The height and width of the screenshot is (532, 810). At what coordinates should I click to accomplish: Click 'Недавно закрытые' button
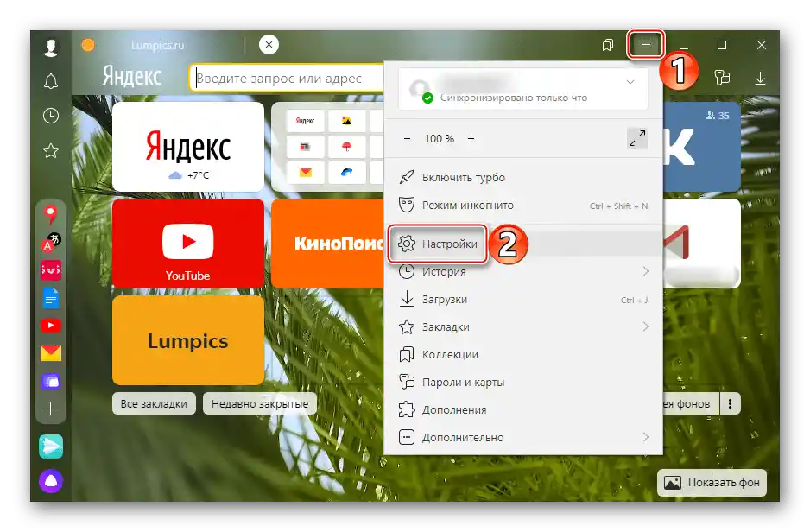(x=260, y=403)
